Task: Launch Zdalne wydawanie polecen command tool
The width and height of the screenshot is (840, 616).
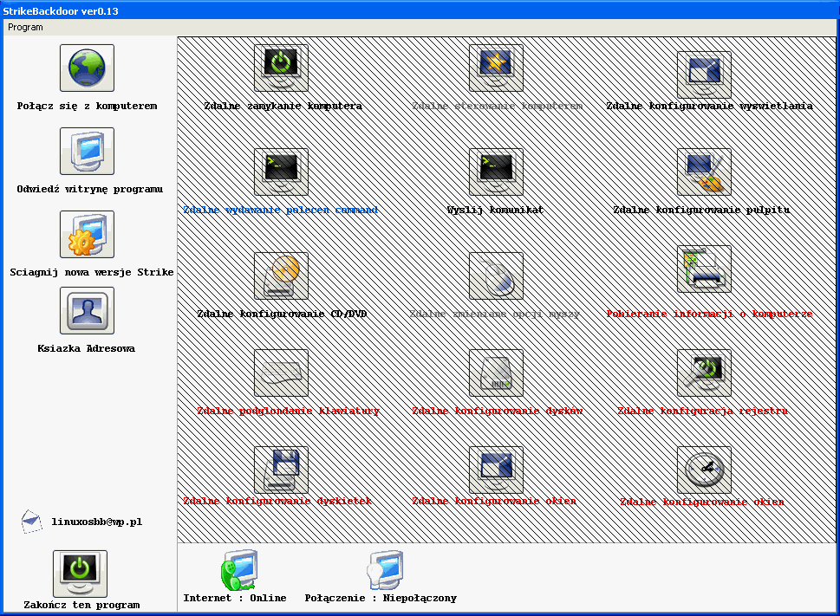Action: [280, 171]
